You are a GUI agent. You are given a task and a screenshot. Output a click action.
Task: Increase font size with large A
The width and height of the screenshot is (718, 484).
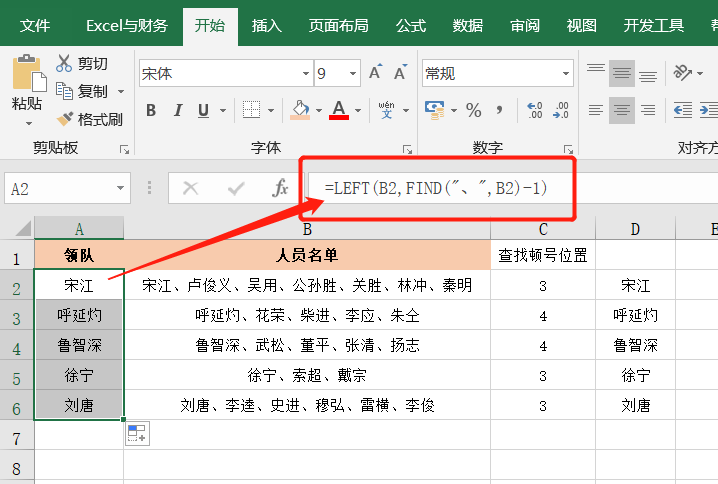[375, 72]
